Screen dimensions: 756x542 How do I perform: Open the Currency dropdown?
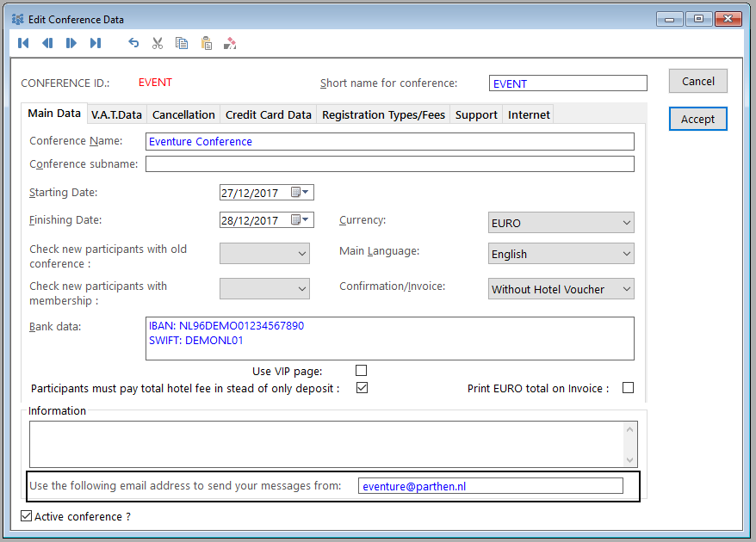pyautogui.click(x=561, y=223)
